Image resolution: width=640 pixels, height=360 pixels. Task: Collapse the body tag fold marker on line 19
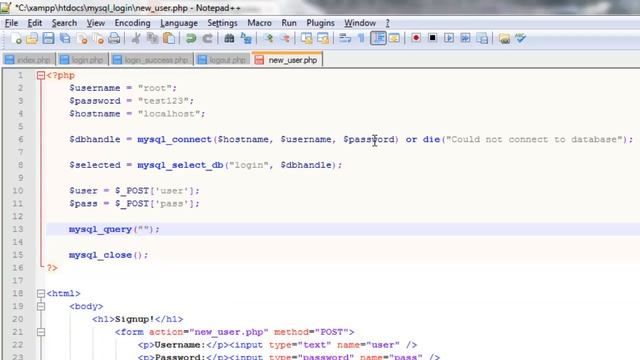click(40, 306)
